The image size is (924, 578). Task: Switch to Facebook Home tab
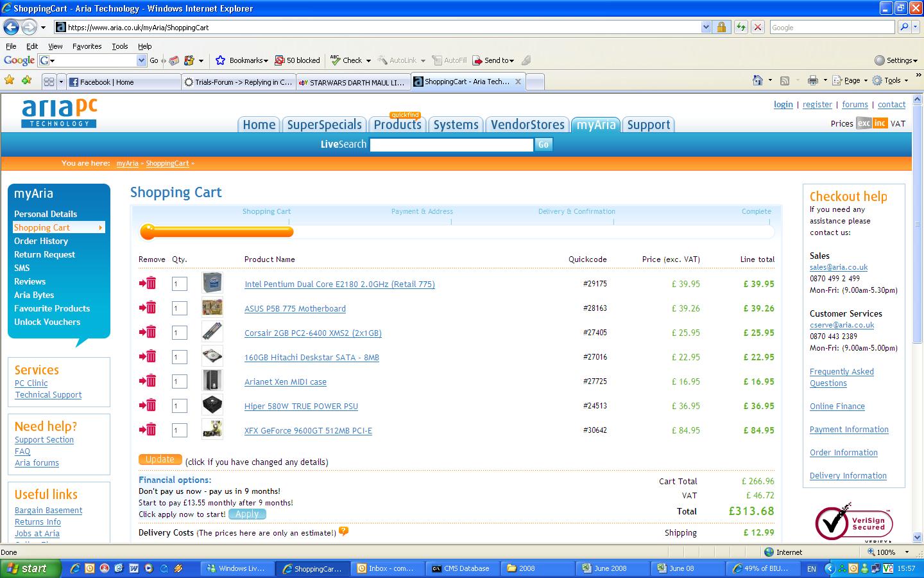click(x=123, y=82)
